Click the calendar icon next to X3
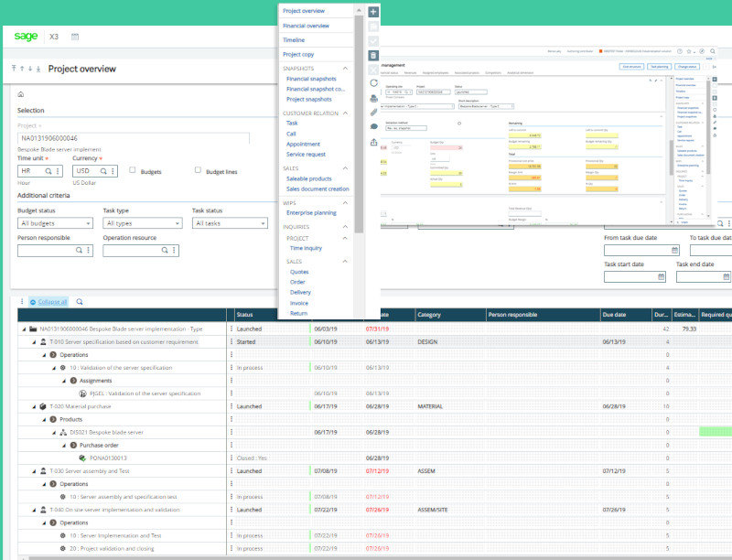This screenshot has width=732, height=560. pos(75,37)
